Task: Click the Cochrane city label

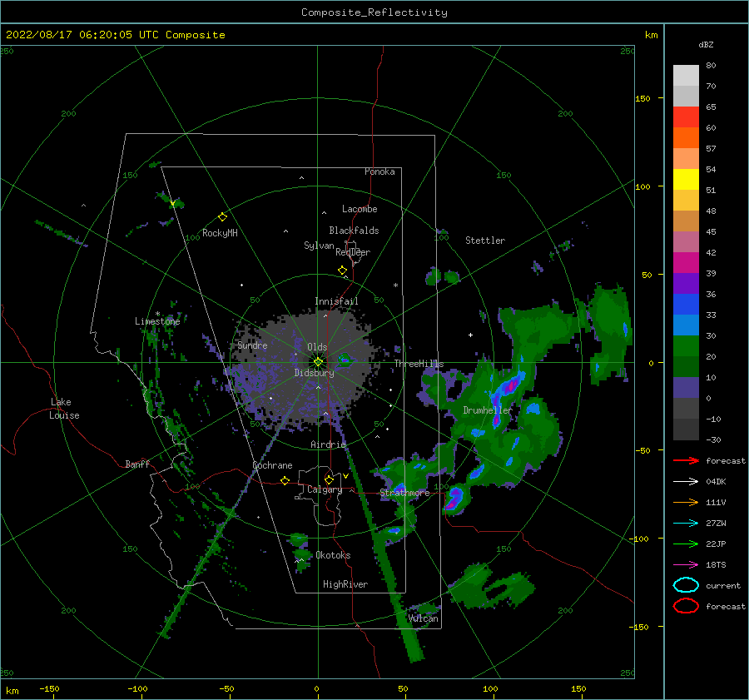Action: [x=272, y=465]
